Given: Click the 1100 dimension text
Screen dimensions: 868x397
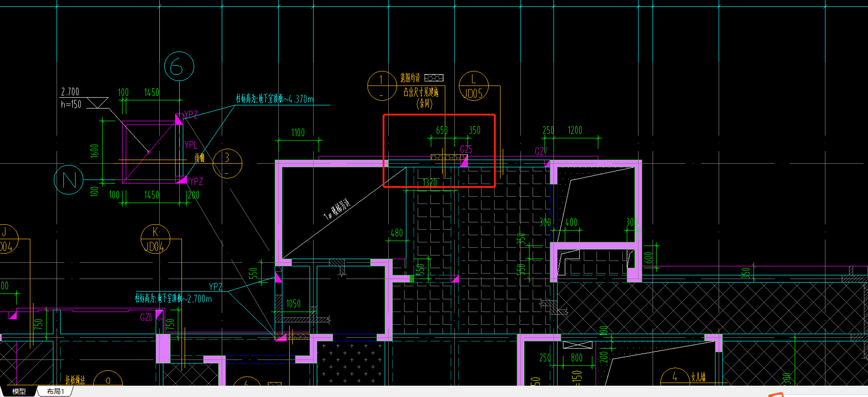Looking at the screenshot, I should pyautogui.click(x=298, y=132).
